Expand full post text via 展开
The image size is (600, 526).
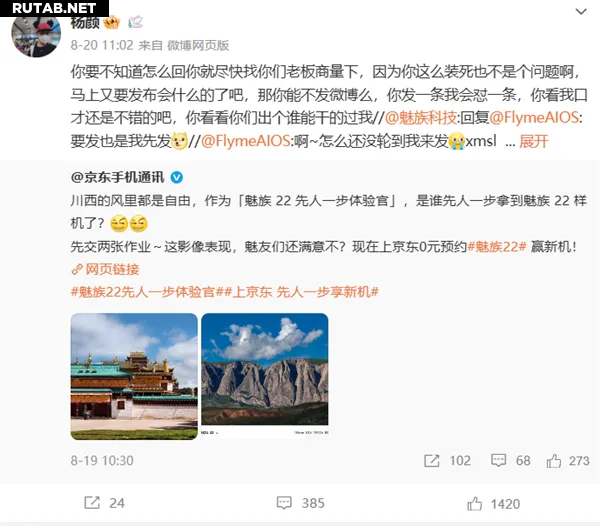pos(534,142)
